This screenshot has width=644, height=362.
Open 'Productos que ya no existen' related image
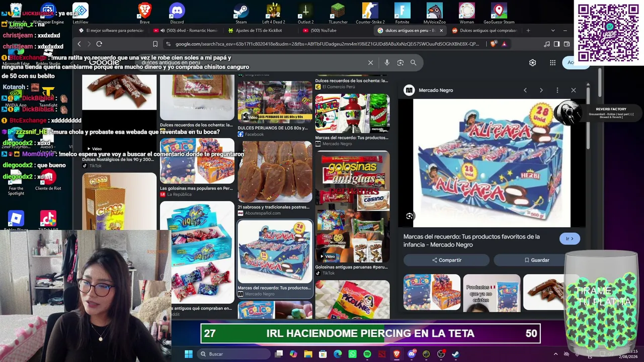coord(492,292)
